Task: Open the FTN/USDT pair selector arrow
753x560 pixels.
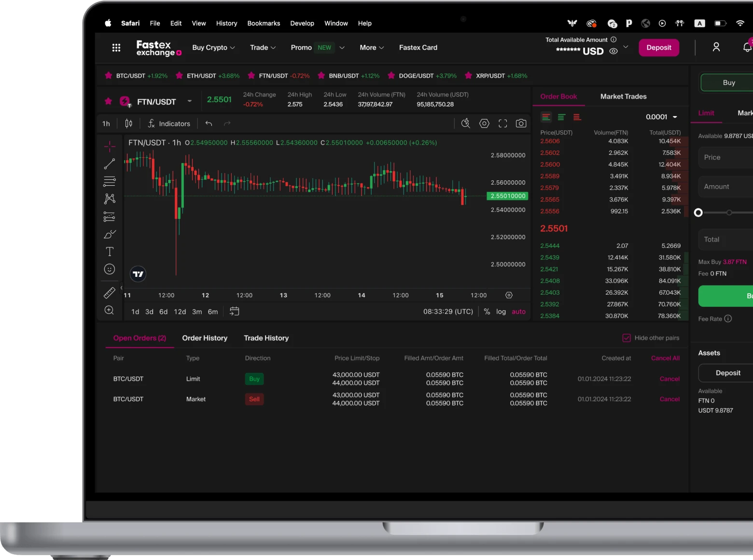Action: [190, 101]
